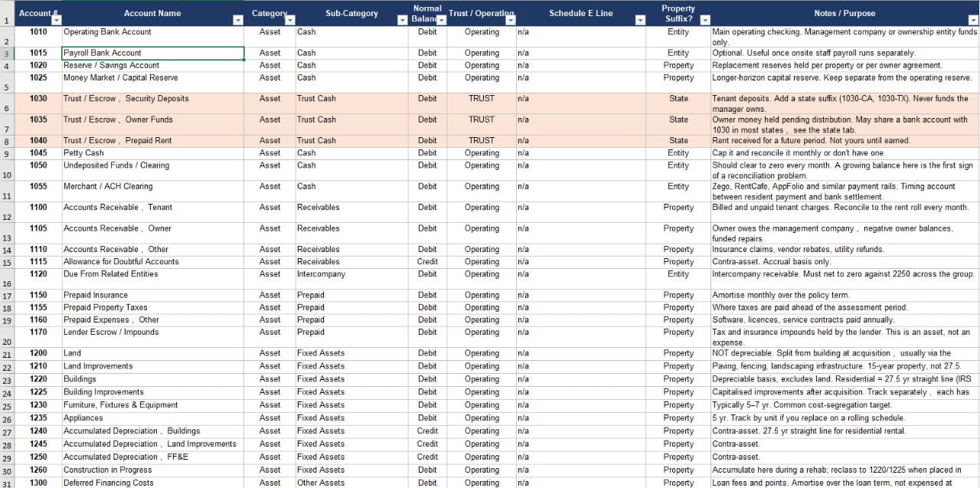
Task: Select the Prepaid Insurance cell
Action: pyautogui.click(x=153, y=296)
